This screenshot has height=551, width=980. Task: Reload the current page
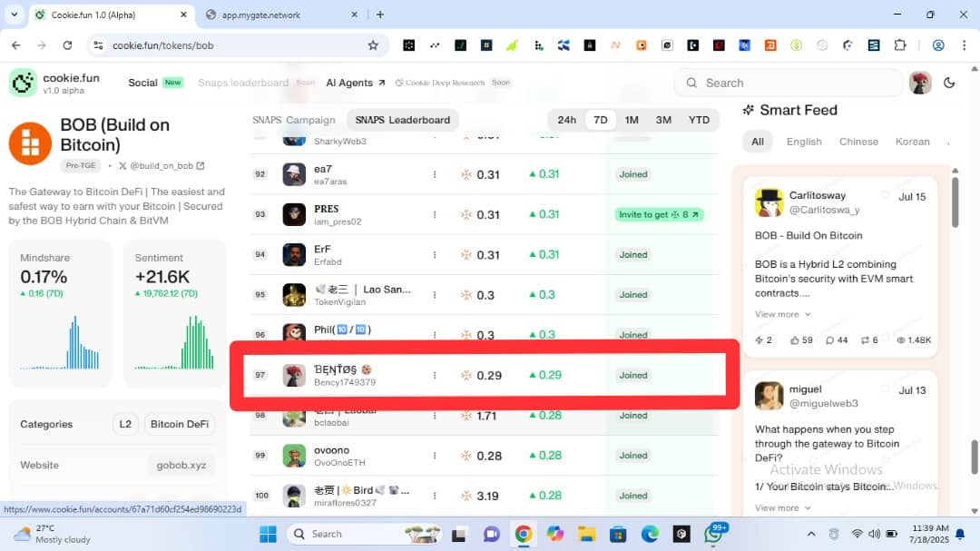coord(67,45)
